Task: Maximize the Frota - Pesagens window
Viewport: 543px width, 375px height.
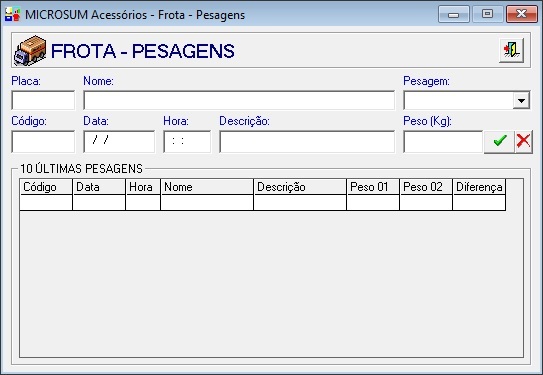Action: pos(488,14)
